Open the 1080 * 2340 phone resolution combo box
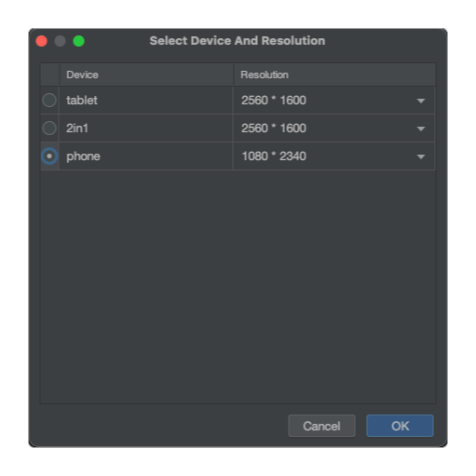The height and width of the screenshot is (476, 476). (333, 156)
